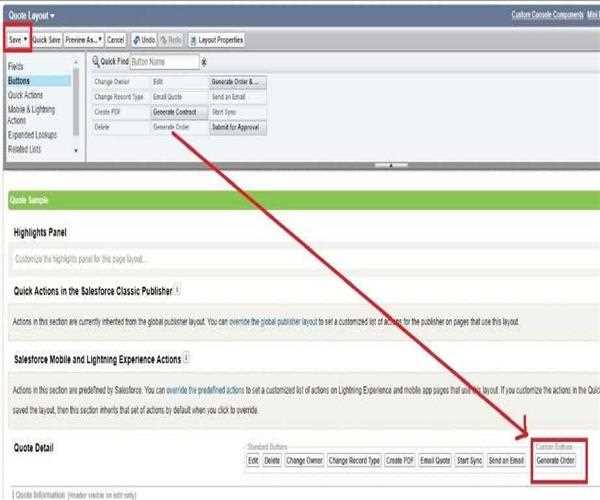Click Change Record Type in Quote Detail
Screen dimensions: 600x500
pos(354,461)
